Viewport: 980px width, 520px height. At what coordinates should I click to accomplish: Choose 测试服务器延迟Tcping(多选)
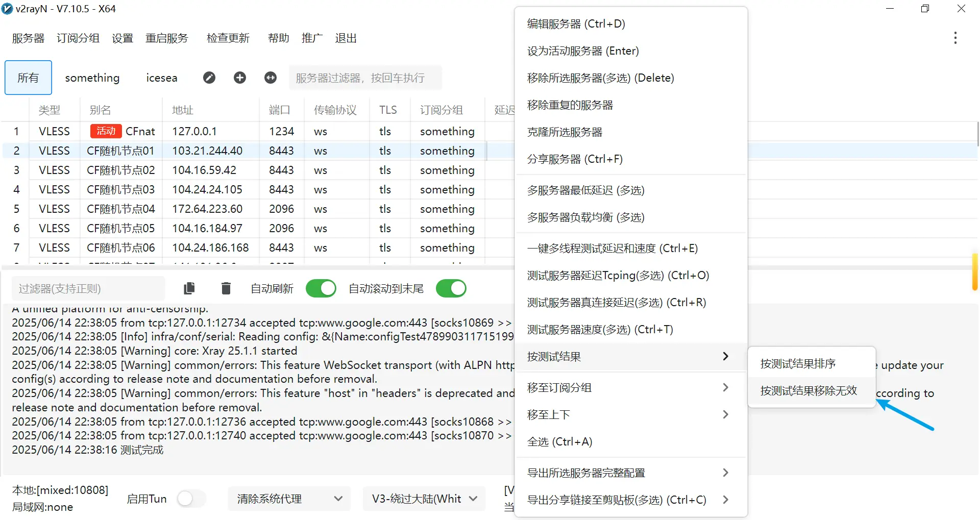point(631,275)
